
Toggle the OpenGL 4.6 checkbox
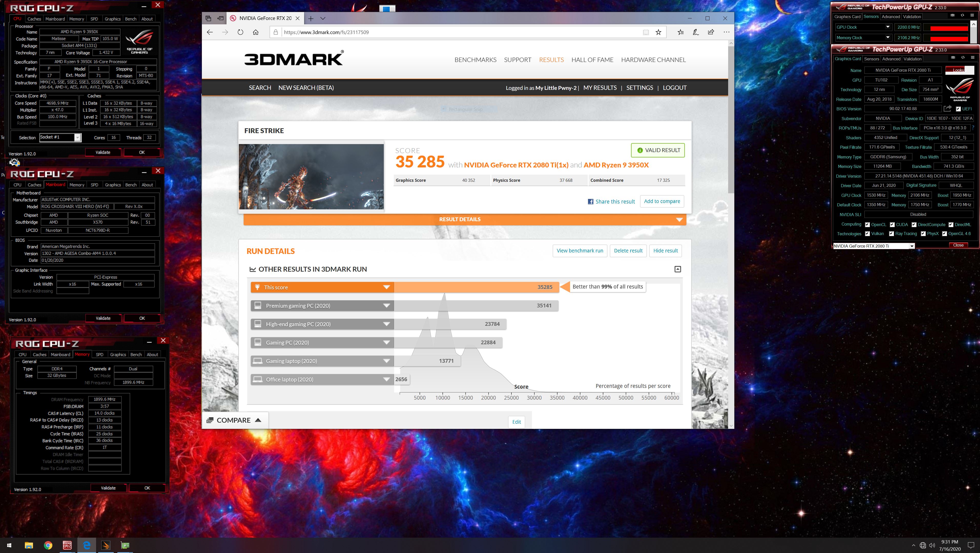point(944,234)
